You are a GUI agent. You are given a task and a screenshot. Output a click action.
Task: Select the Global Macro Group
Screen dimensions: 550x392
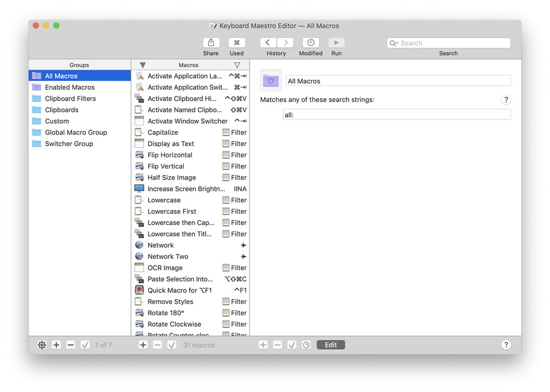point(80,132)
